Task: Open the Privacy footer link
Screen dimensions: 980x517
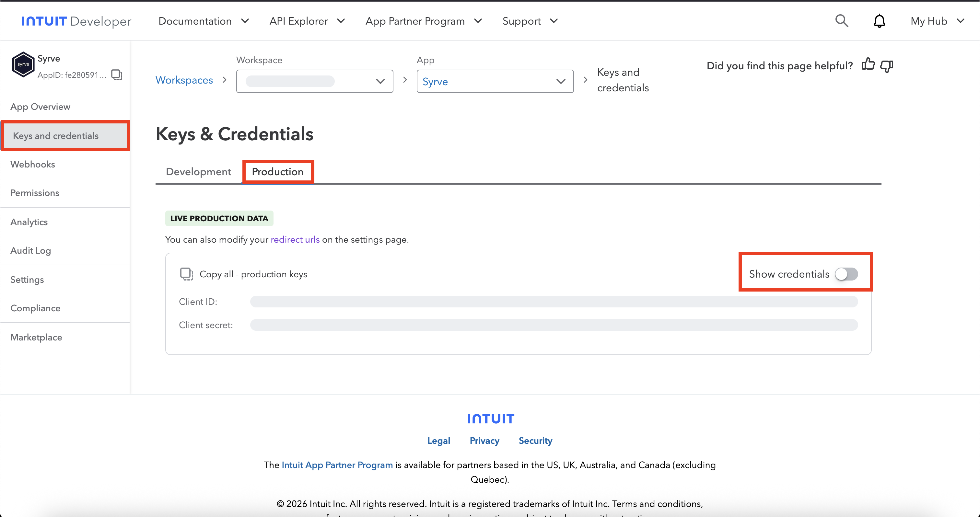Action: coord(484,441)
